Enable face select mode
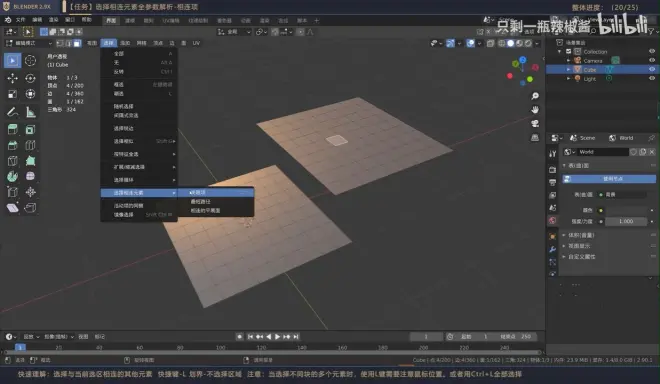 click(x=77, y=43)
